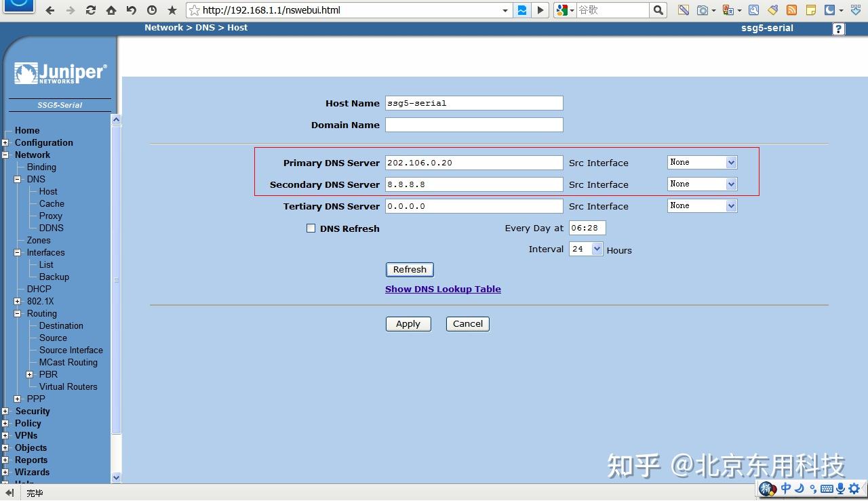Image resolution: width=868 pixels, height=501 pixels.
Task: Open the download arrow icon in the toolbar
Action: tap(855, 10)
